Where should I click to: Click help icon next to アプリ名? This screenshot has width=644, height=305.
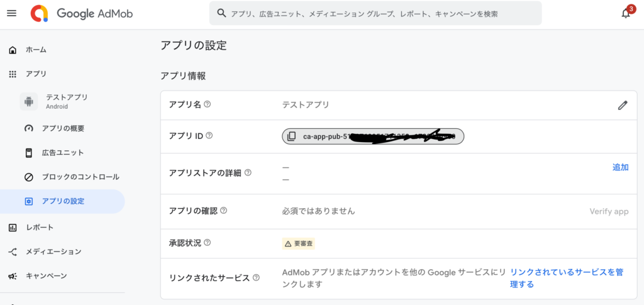click(208, 104)
